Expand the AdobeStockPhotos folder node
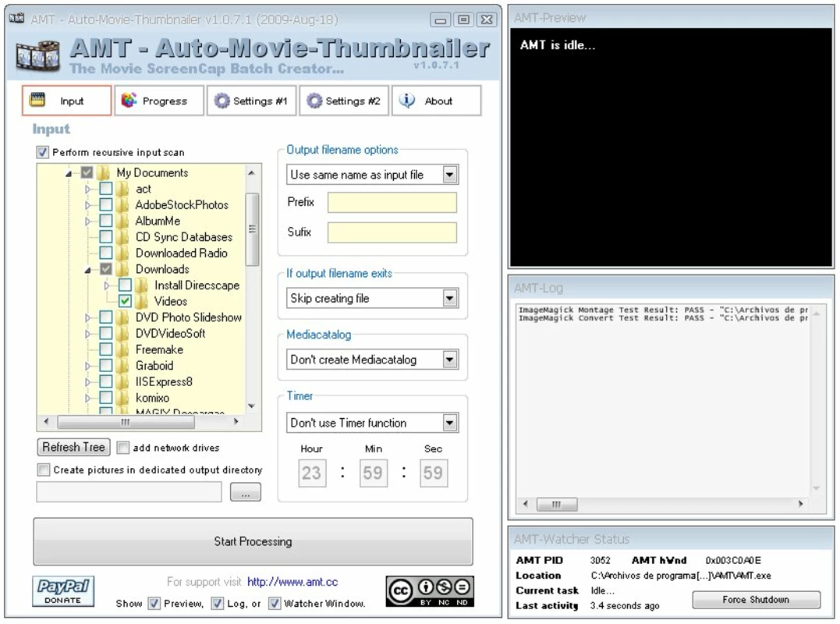 (88, 204)
